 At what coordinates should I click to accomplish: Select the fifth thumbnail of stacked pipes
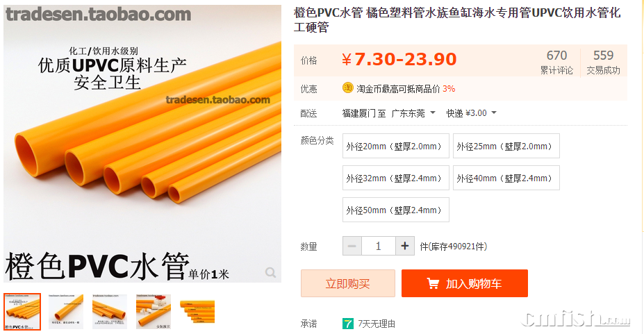coord(197,311)
